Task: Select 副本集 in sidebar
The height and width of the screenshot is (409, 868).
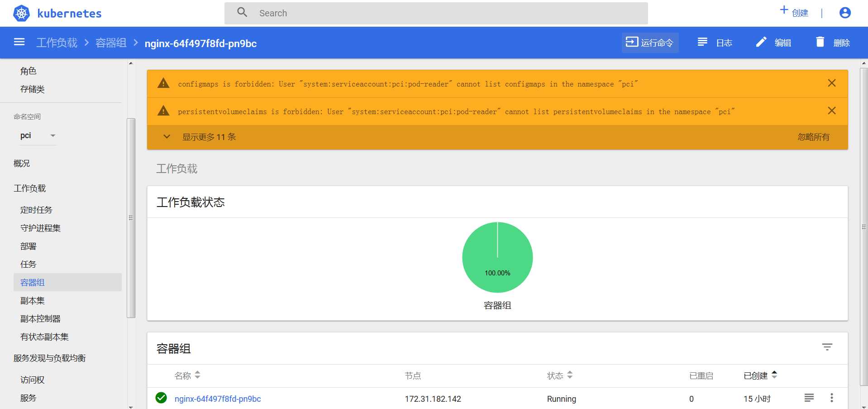Action: pos(33,301)
